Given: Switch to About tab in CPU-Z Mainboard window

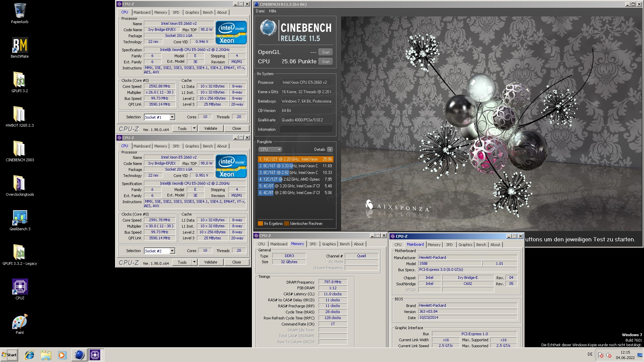Looking at the screenshot, I should point(495,245).
